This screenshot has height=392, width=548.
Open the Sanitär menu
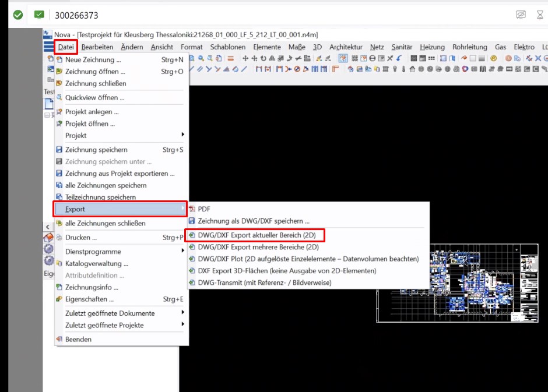[x=402, y=47]
